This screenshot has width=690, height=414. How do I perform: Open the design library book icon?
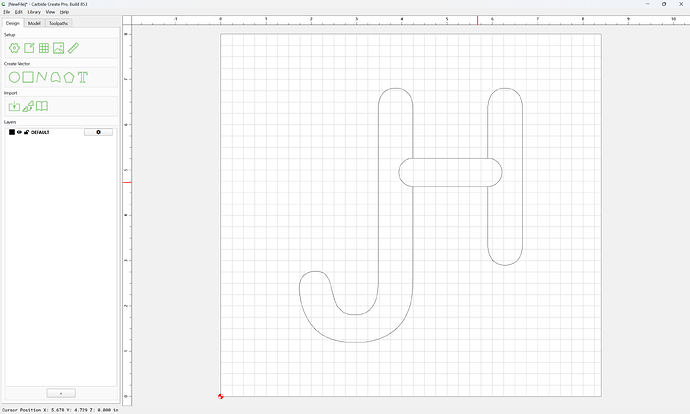click(x=42, y=106)
